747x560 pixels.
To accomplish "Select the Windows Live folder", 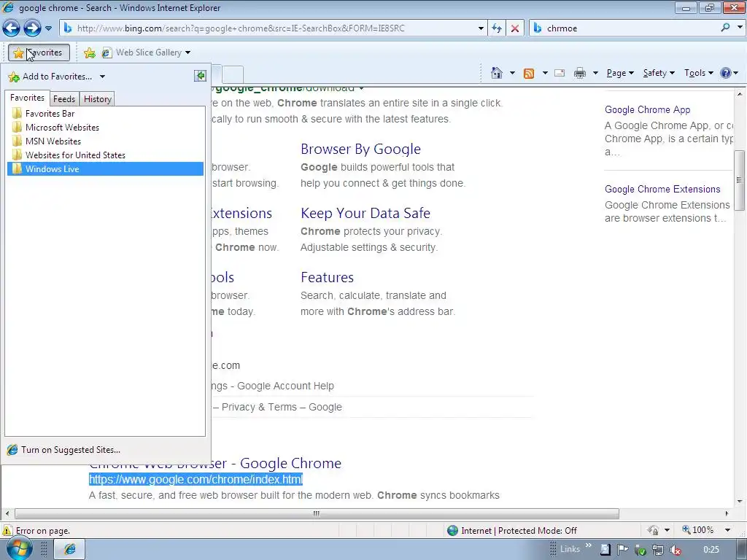I will tap(105, 168).
